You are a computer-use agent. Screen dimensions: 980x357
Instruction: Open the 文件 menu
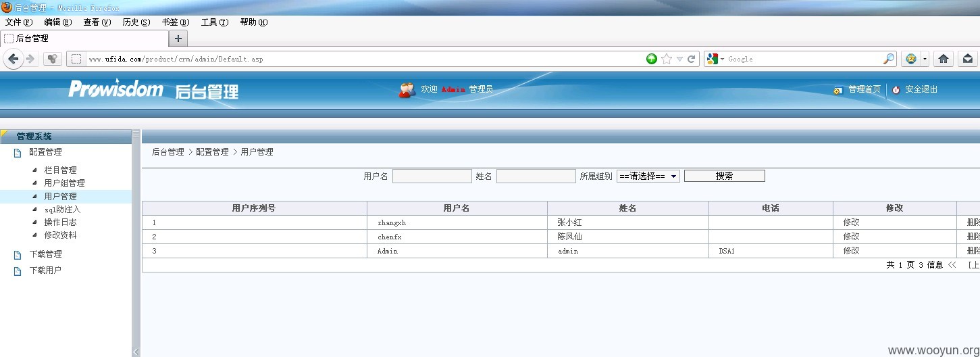coord(19,22)
